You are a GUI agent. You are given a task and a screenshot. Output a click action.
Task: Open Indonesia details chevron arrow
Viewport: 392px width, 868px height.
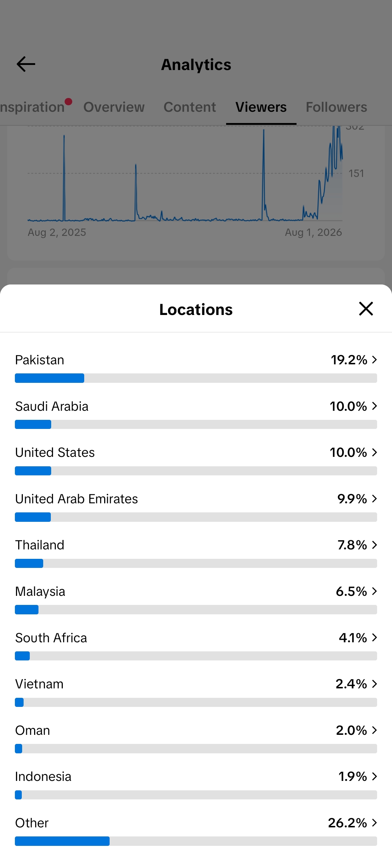[375, 776]
